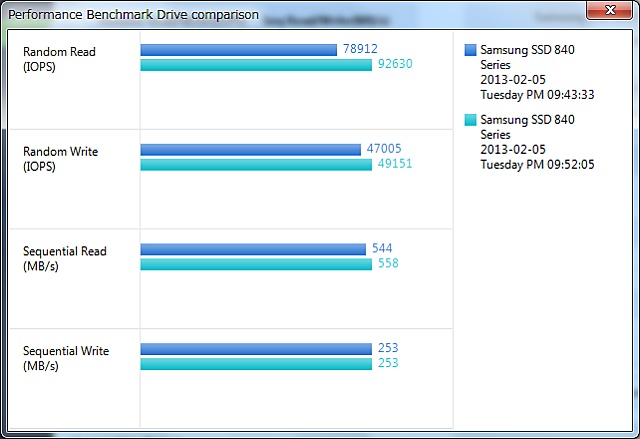Viewport: 640px width, 439px height.
Task: Click the blue Sequential Read bar
Action: 253,249
